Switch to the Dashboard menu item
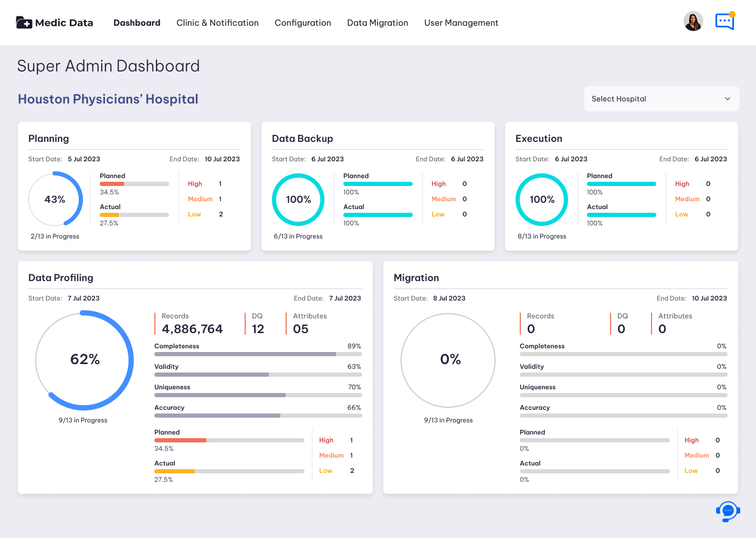 pyautogui.click(x=137, y=23)
